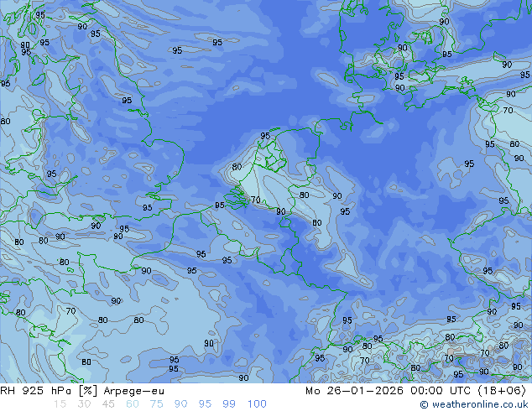Image resolution: width=532 pixels, height=411 pixels.
Task: Click legend value 100 in the colour scale
Action: 257,404
